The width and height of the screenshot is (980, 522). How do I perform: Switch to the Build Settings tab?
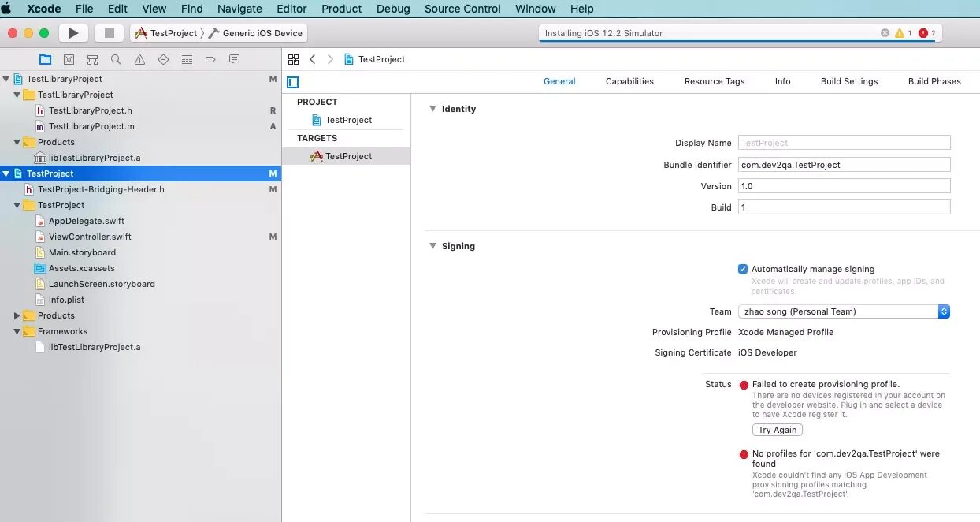pyautogui.click(x=849, y=81)
